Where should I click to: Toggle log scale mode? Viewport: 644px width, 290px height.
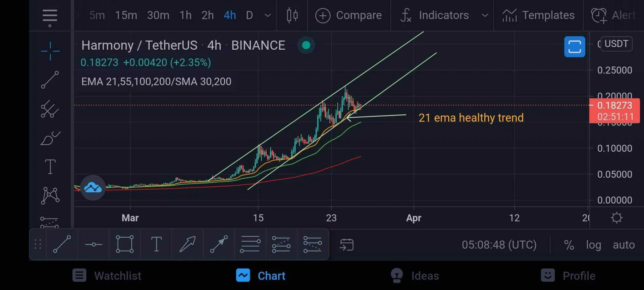click(x=593, y=245)
